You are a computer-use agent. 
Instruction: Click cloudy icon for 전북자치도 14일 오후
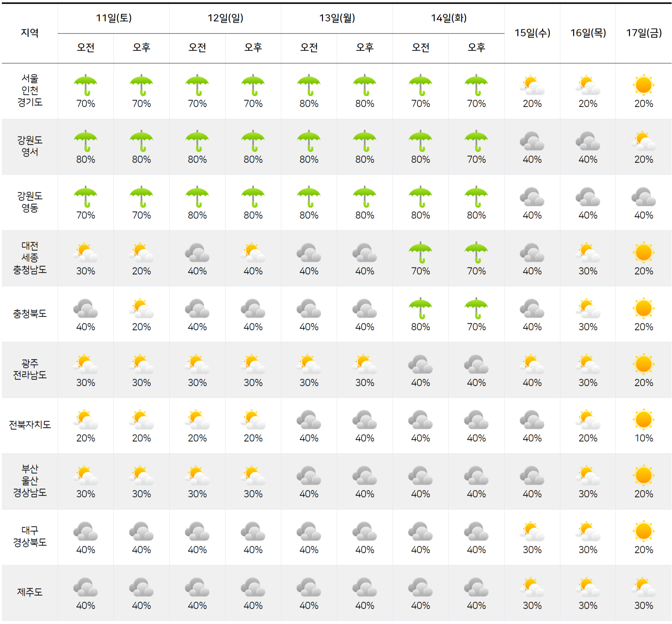tap(476, 420)
